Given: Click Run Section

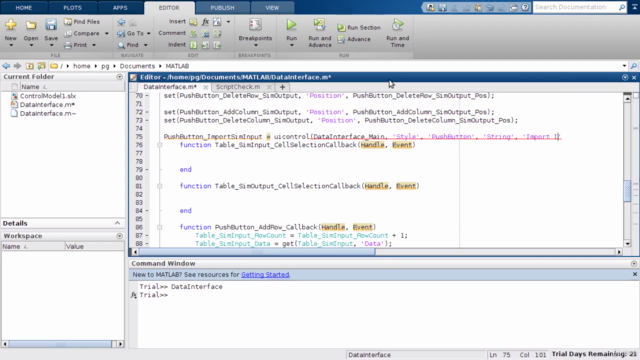Looking at the screenshot, I should tap(359, 27).
